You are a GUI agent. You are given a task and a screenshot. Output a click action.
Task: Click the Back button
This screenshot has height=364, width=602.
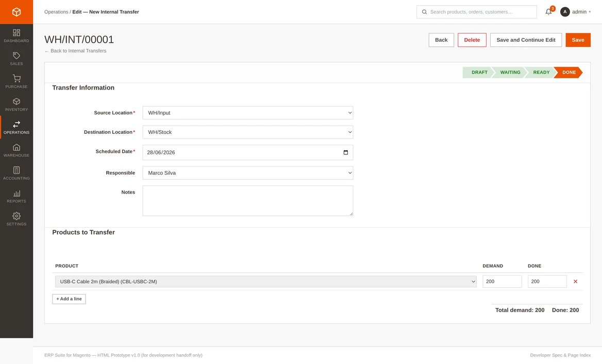tap(441, 40)
